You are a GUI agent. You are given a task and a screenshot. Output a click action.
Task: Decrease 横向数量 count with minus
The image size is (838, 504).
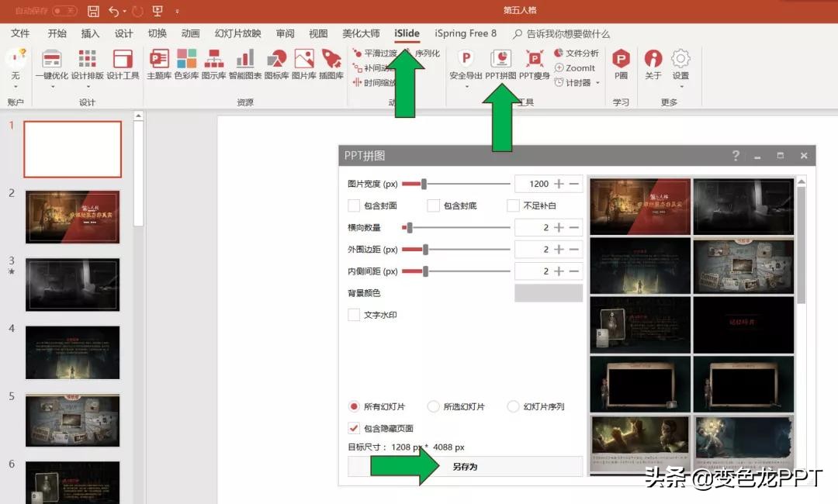pyautogui.click(x=574, y=227)
